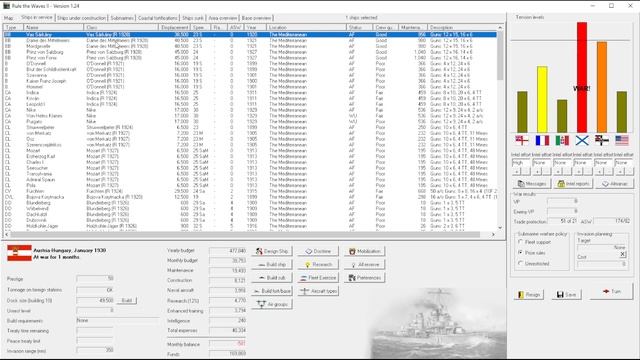Open the Preferences dialog
Viewport: 640px width, 360px height.
coord(364,278)
